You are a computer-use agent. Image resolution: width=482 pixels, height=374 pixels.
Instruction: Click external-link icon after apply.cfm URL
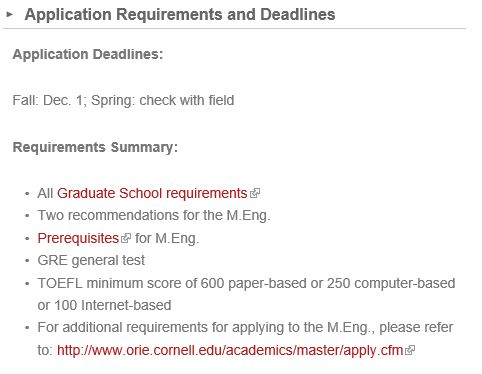[410, 350]
